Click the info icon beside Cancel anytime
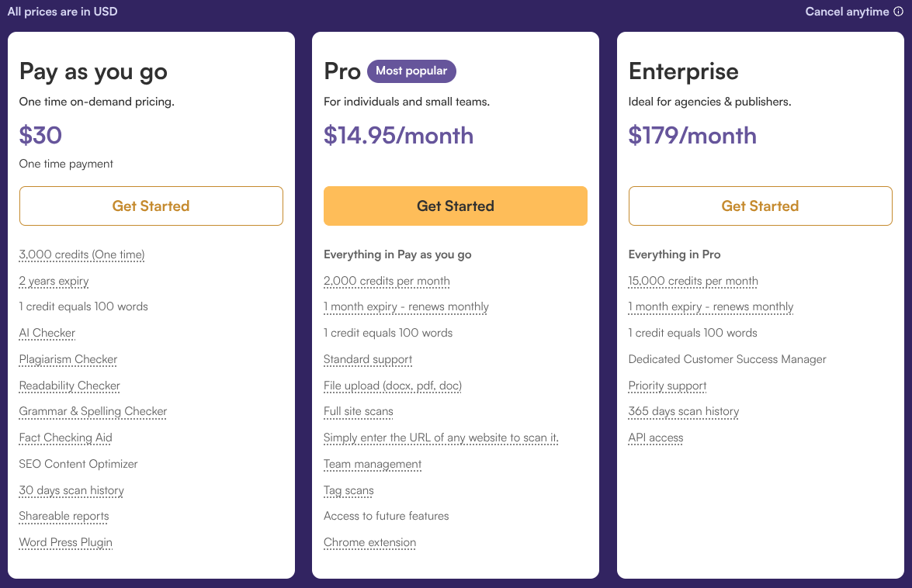Screen dimensions: 912x588 898,12
